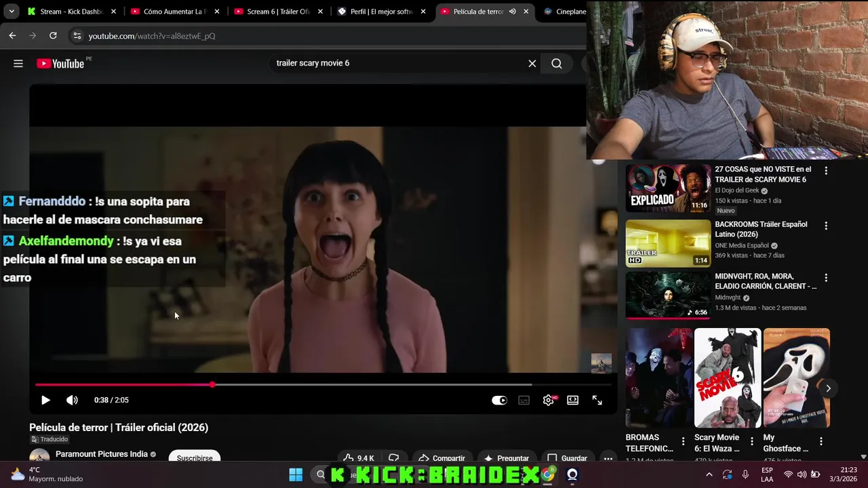Share the video via Compartir
The height and width of the screenshot is (488, 868).
point(441,457)
